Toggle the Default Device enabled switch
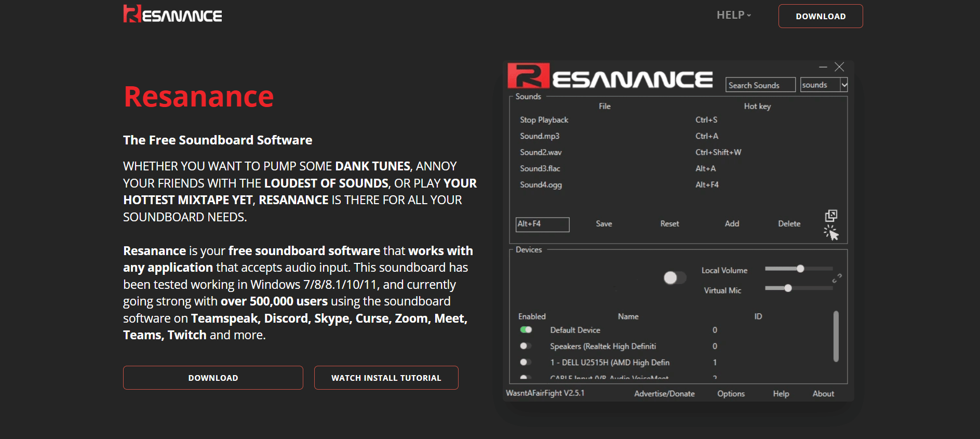 click(526, 330)
